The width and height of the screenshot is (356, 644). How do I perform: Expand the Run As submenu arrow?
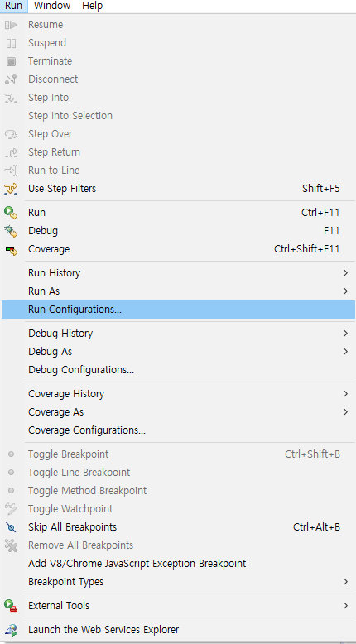tap(346, 291)
